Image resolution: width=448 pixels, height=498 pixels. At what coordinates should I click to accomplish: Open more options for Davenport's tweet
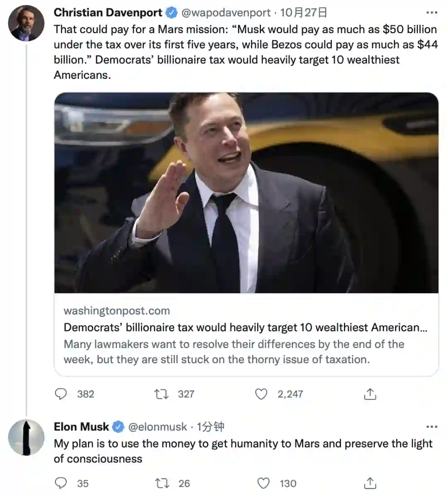click(432, 12)
